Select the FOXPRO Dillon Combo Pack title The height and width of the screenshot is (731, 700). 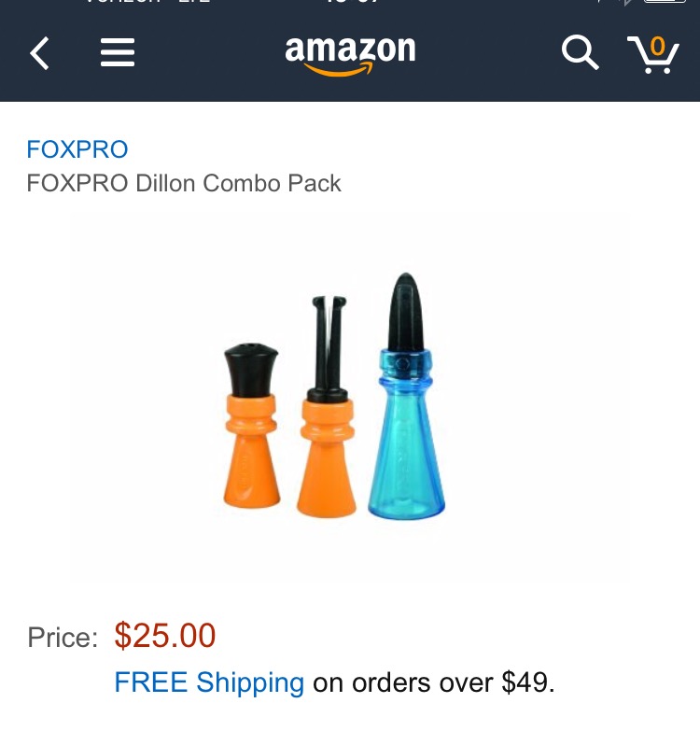pyautogui.click(x=184, y=183)
